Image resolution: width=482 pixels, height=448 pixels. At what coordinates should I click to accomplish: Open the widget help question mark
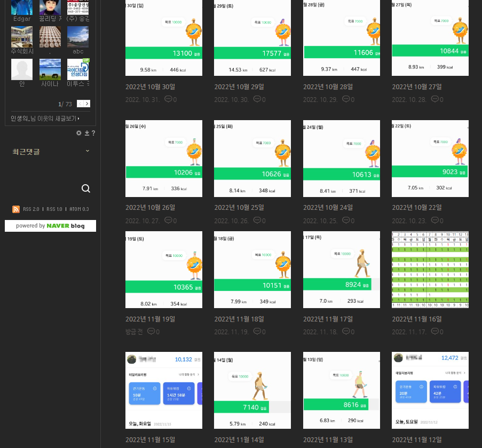pyautogui.click(x=93, y=133)
